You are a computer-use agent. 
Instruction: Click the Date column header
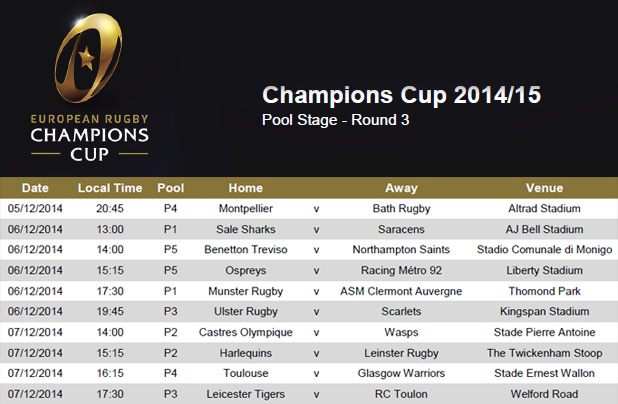35,188
